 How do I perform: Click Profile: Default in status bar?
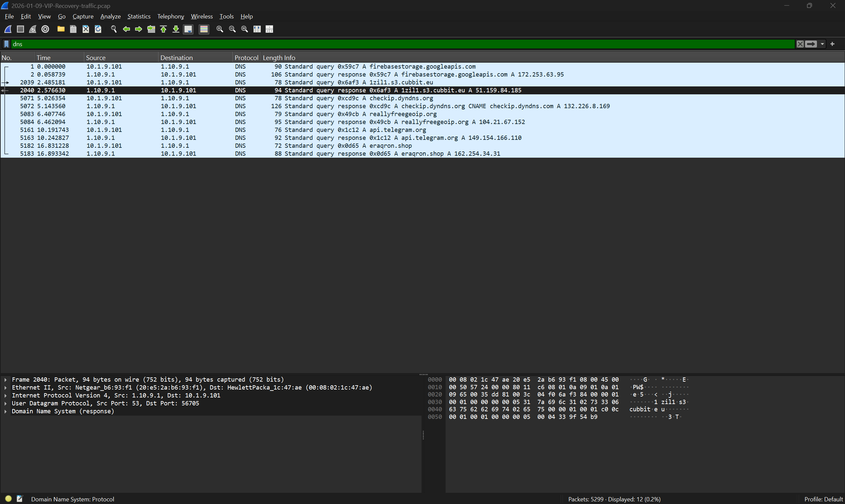coord(824,499)
